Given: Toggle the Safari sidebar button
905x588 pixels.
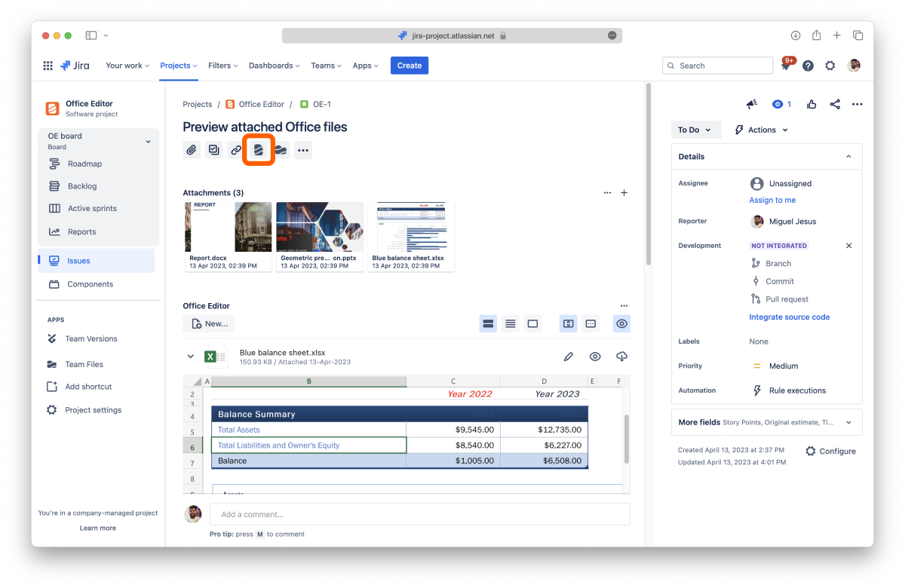Looking at the screenshot, I should tap(91, 35).
